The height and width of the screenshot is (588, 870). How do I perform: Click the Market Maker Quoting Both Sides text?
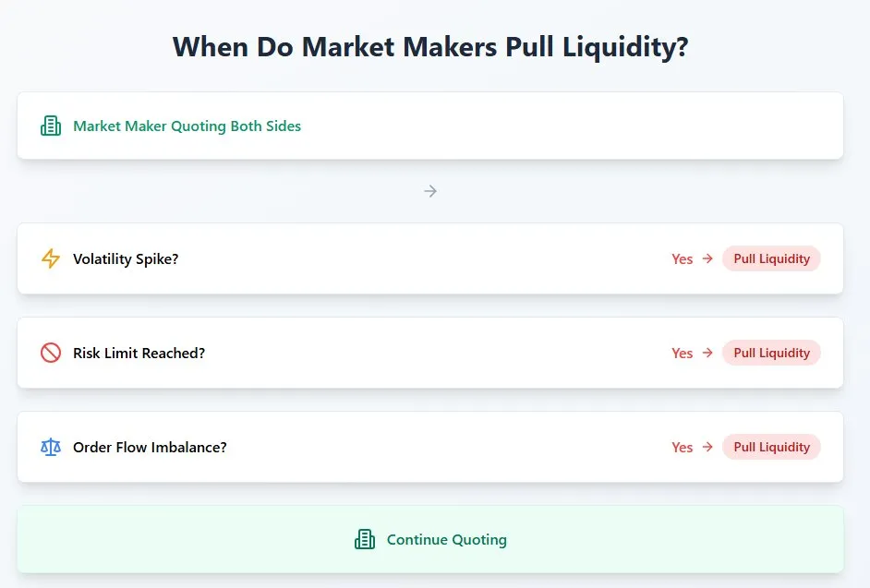point(187,126)
